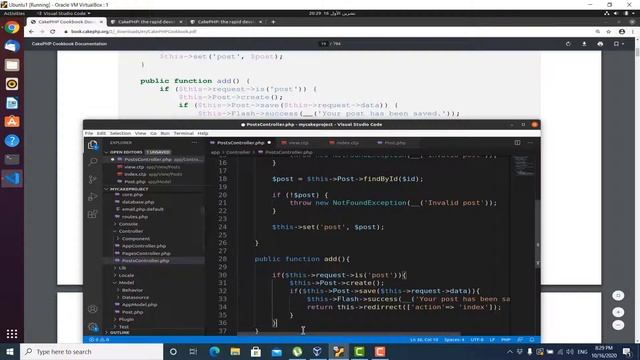Screen dimensions: 640x360
Task: Open editor More Actions ellipsis in VS Code
Action: pos(530,142)
